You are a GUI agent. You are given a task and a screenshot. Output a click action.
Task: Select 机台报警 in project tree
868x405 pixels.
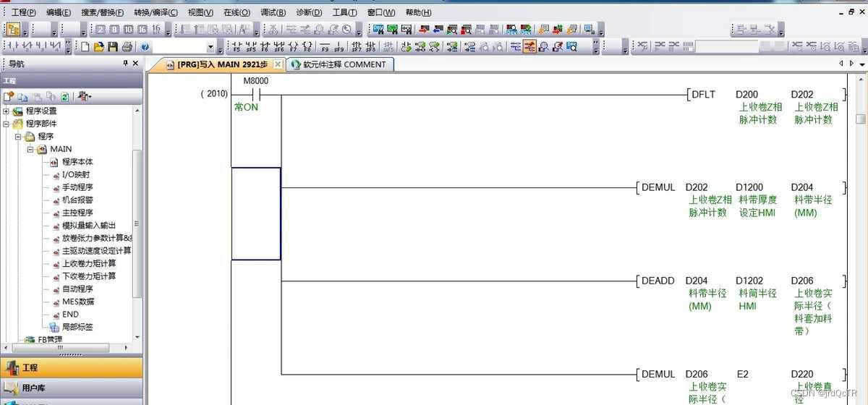(x=77, y=200)
